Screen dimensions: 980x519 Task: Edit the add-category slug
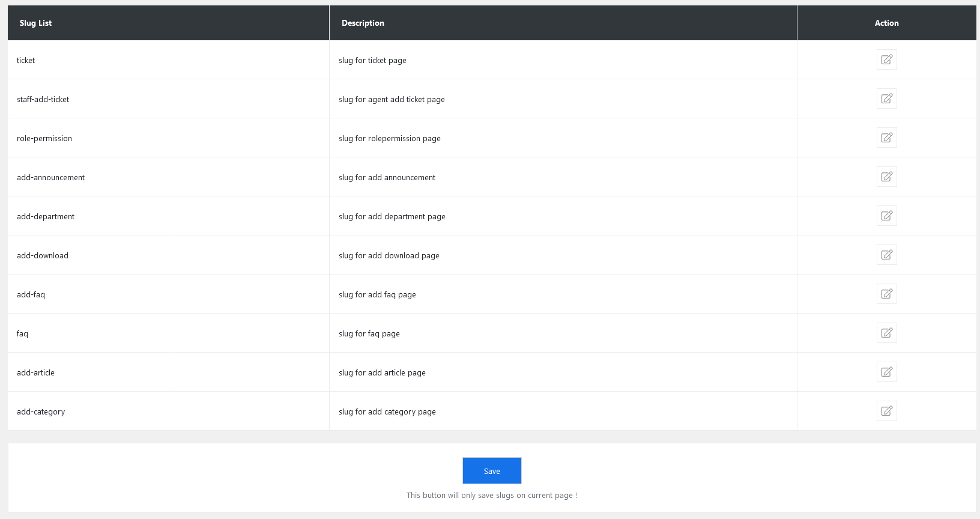(x=886, y=411)
